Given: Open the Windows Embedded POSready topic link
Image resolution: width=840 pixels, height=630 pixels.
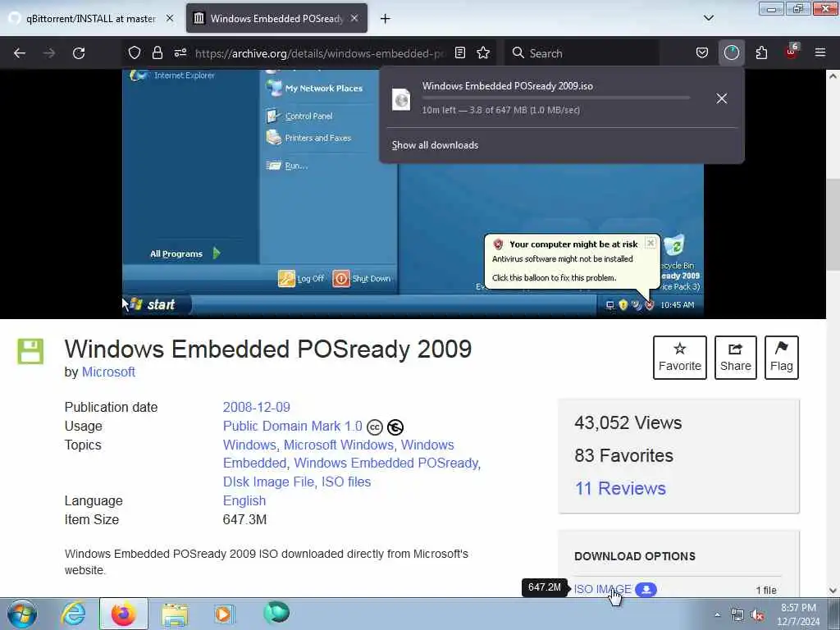Looking at the screenshot, I should tap(386, 463).
